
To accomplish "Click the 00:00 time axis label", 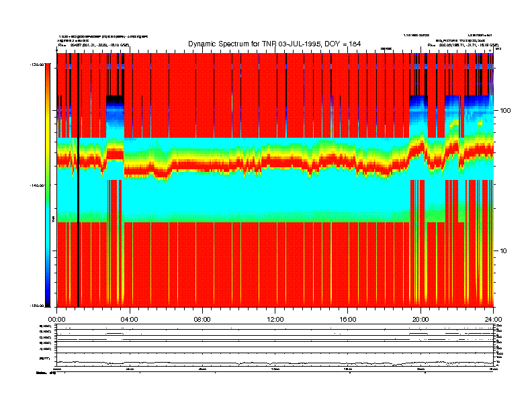I will (56, 320).
